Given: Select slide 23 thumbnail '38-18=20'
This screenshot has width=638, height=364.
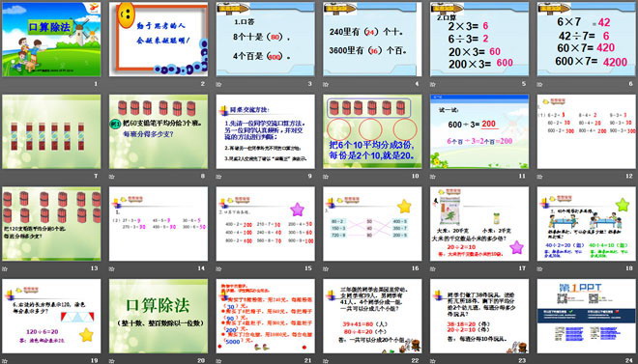Looking at the screenshot, I should click(x=479, y=316).
